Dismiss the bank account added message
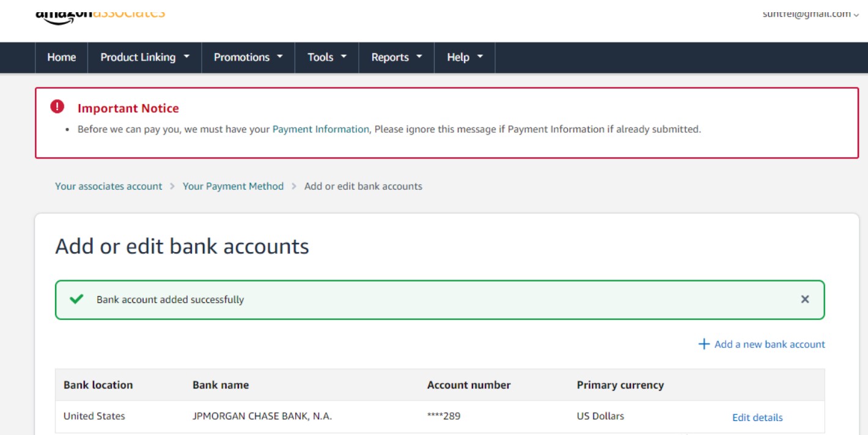This screenshot has width=868, height=435. click(x=804, y=299)
